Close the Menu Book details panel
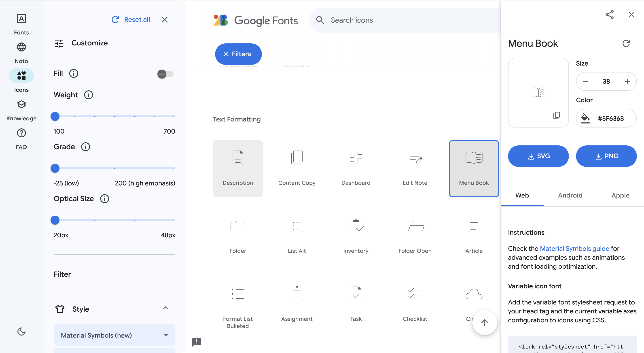The height and width of the screenshot is (353, 644). [631, 15]
